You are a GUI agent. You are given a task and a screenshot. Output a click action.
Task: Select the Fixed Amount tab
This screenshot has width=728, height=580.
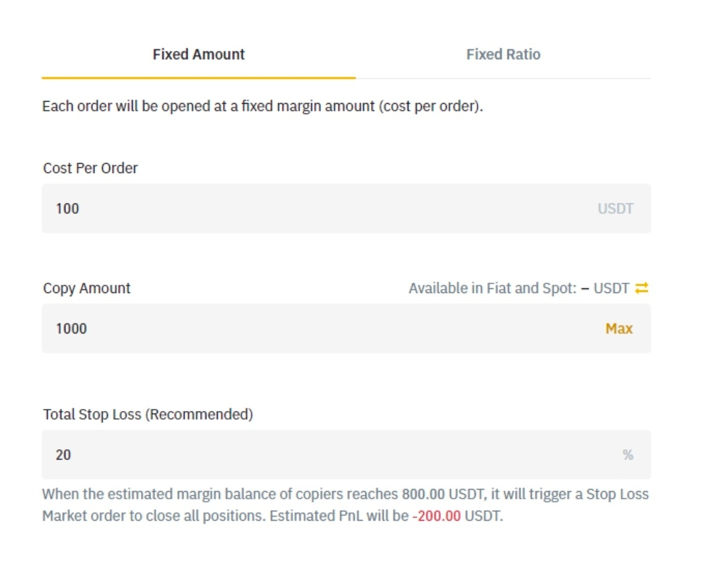[198, 55]
